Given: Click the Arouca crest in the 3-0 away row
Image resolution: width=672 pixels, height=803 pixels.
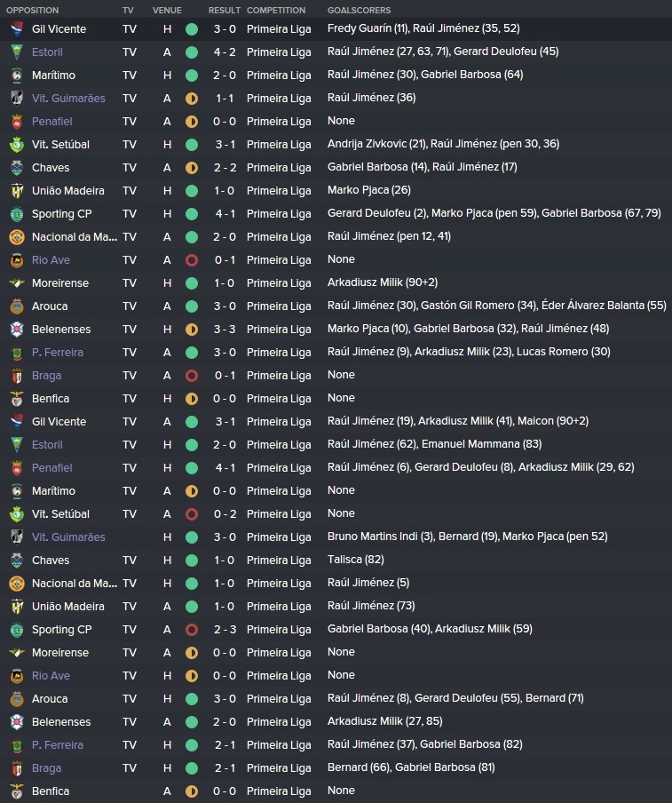Looking at the screenshot, I should (17, 306).
